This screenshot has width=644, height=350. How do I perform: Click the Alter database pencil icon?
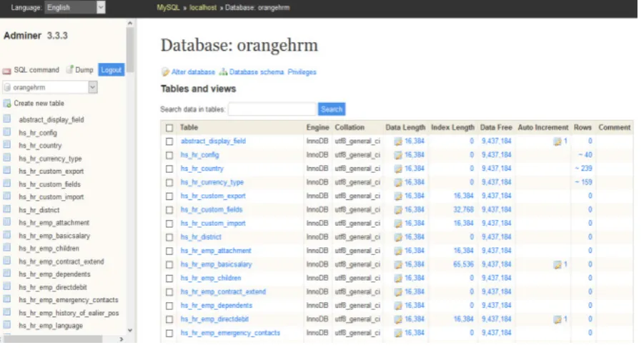(165, 72)
